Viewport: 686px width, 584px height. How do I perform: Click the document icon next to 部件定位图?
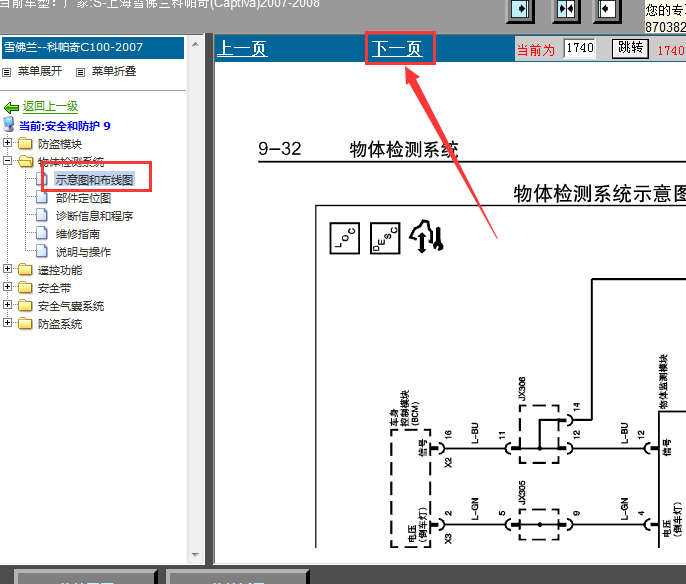[42, 197]
